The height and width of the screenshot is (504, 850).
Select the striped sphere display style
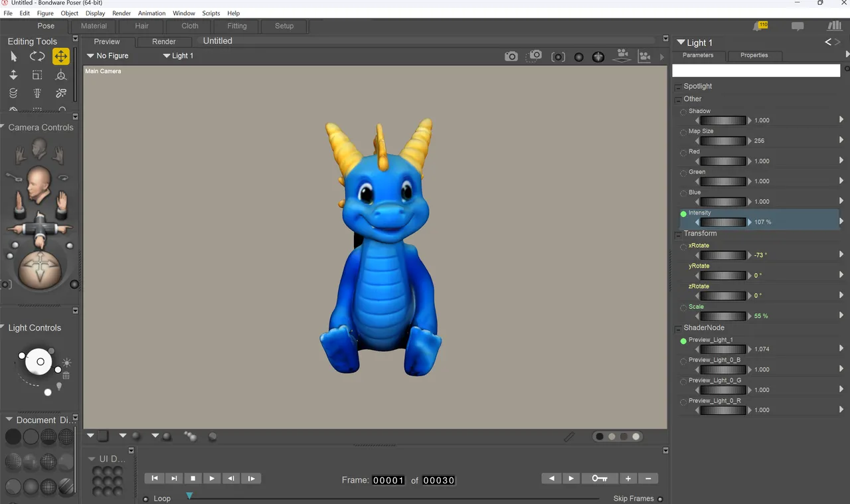[66, 487]
